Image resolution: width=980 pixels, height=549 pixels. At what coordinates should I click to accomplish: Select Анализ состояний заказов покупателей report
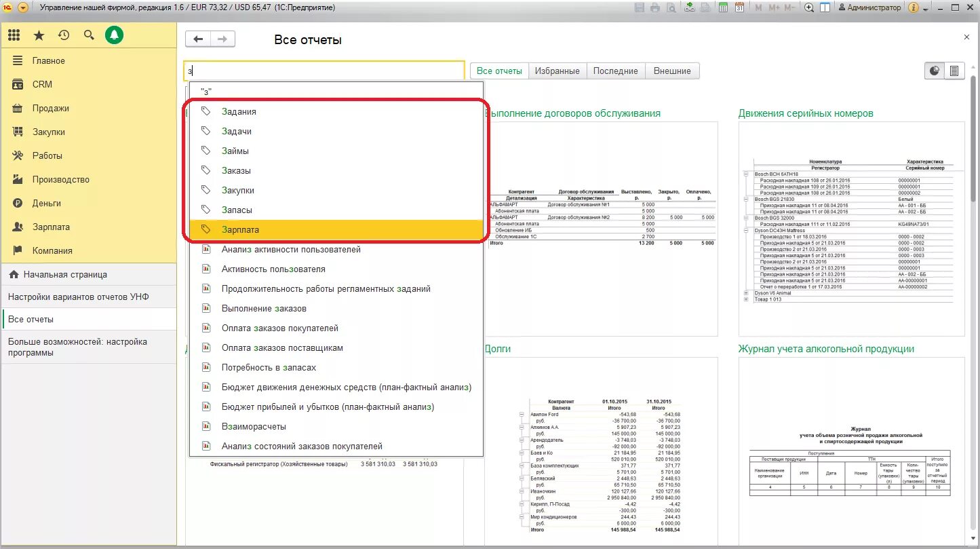tap(336, 446)
